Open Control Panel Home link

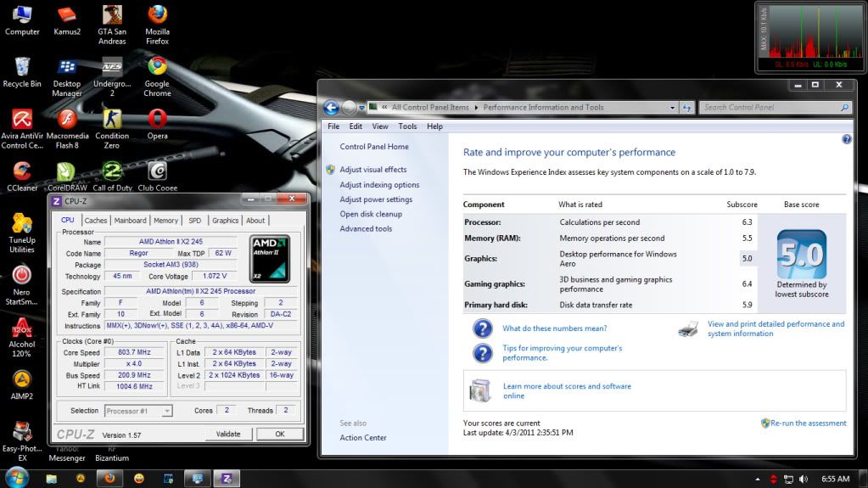[x=374, y=147]
